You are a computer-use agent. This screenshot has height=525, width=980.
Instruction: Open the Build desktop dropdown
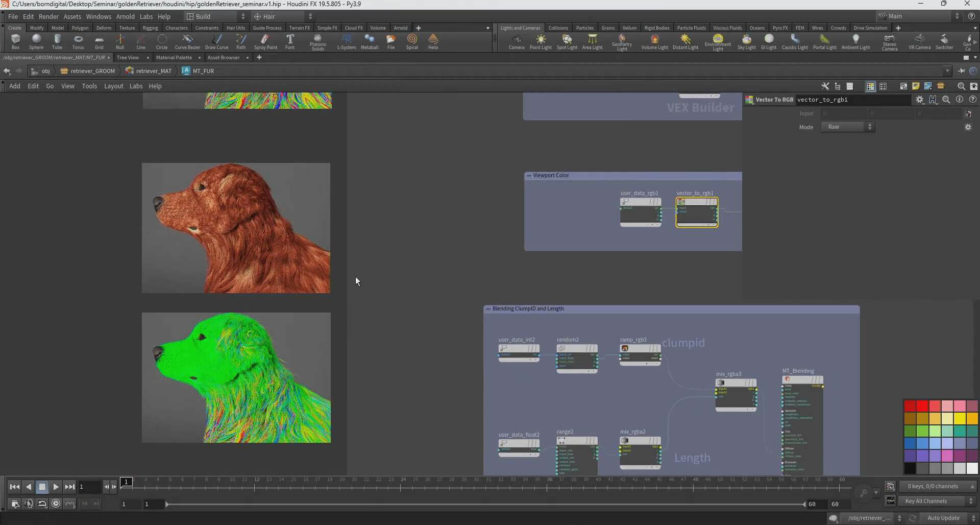(x=216, y=16)
